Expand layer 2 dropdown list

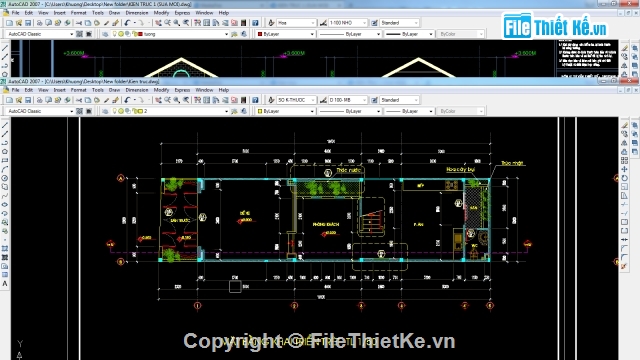227,111
